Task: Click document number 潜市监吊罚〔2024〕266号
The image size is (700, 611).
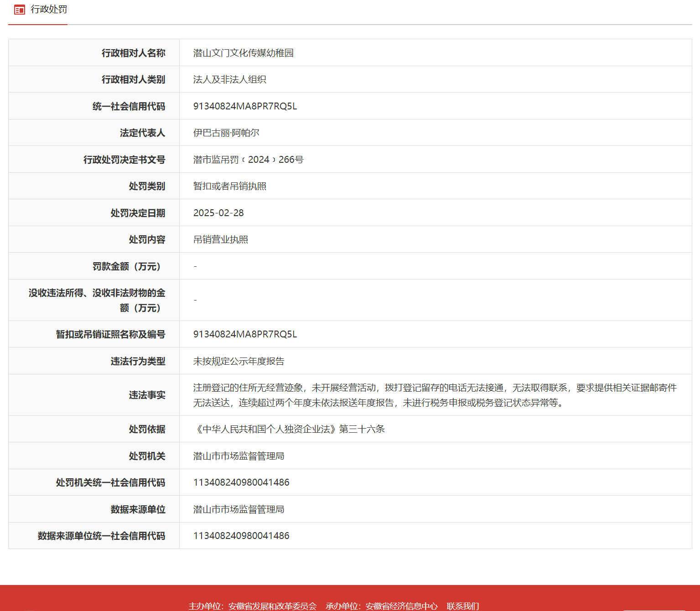Action: tap(249, 160)
